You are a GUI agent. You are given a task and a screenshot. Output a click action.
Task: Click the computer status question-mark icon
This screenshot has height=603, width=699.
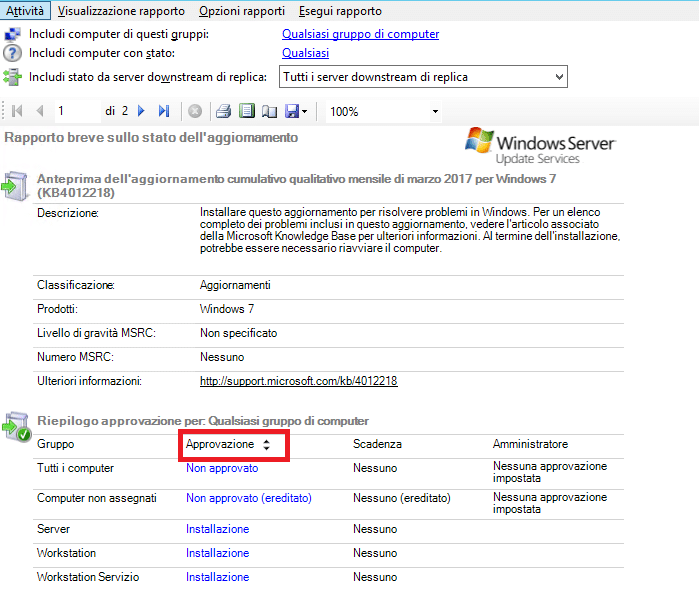coord(12,53)
